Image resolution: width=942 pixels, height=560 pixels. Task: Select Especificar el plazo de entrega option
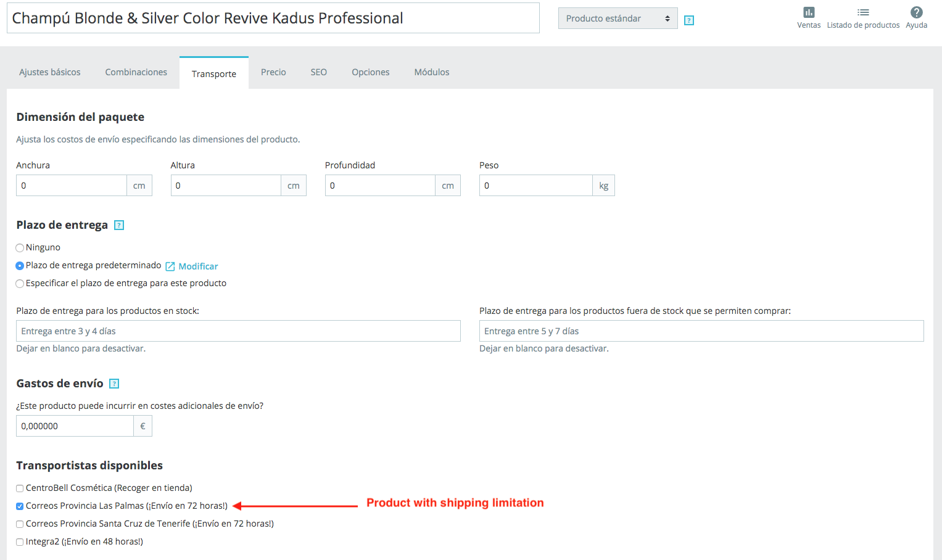pos(20,284)
